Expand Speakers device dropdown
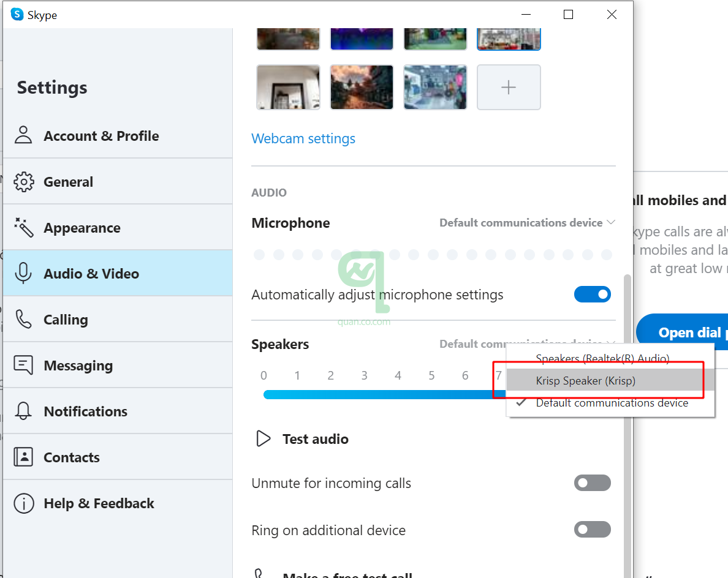728x578 pixels. tap(528, 343)
